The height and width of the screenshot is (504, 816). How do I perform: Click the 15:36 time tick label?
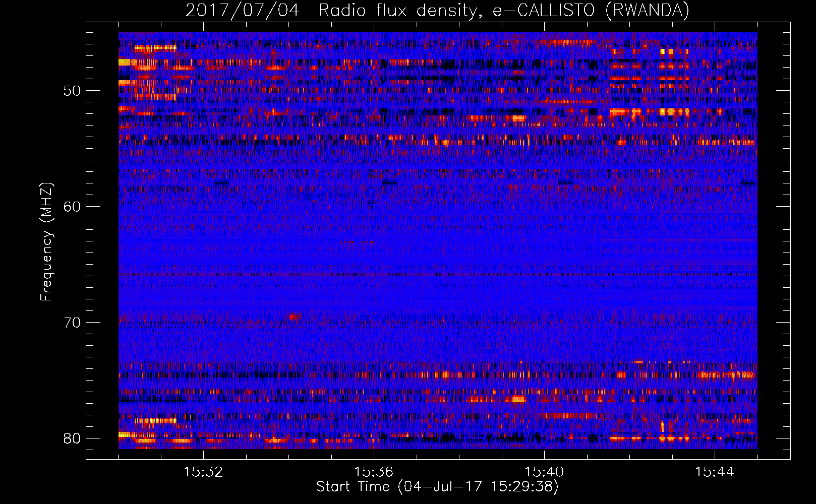coord(374,472)
